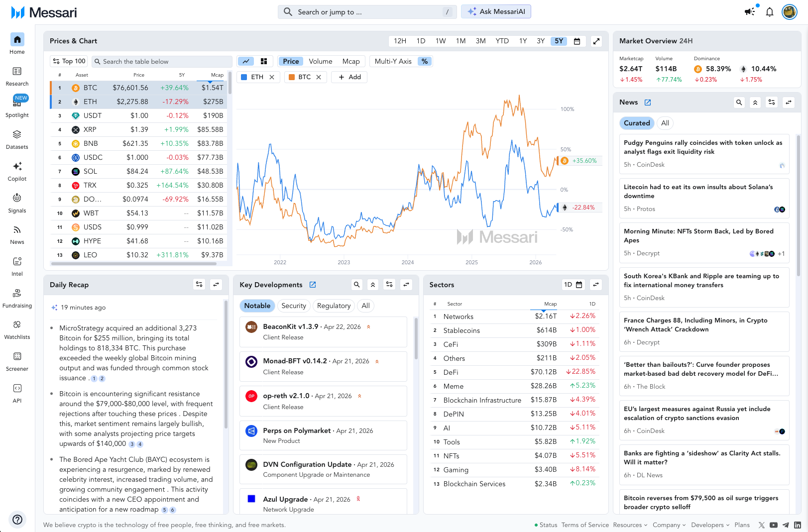Remove the BTC series from the chart
808x532 pixels.
click(x=319, y=77)
